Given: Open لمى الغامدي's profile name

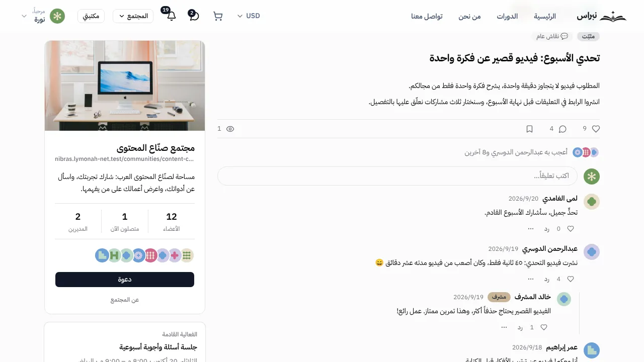Looking at the screenshot, I should 560,199.
